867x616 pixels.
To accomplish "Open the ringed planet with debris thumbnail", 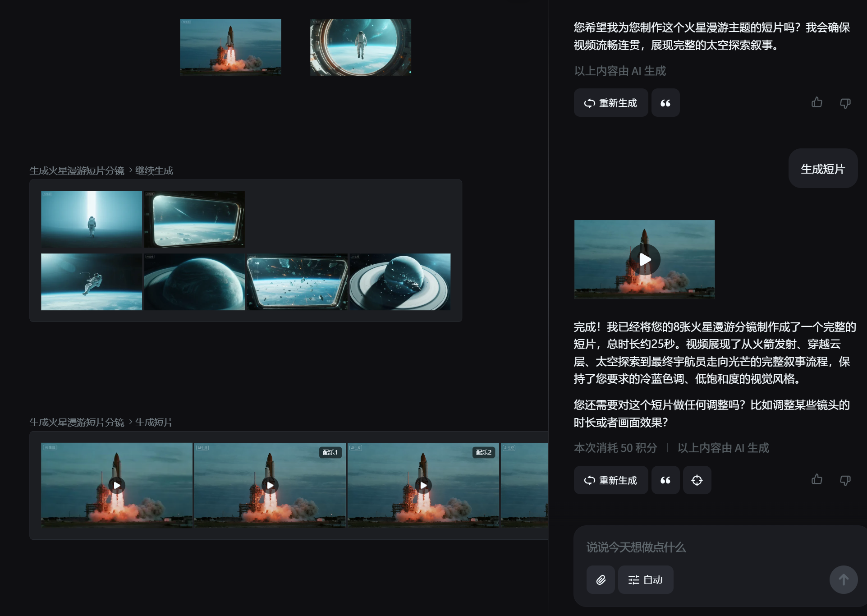I will 400,282.
